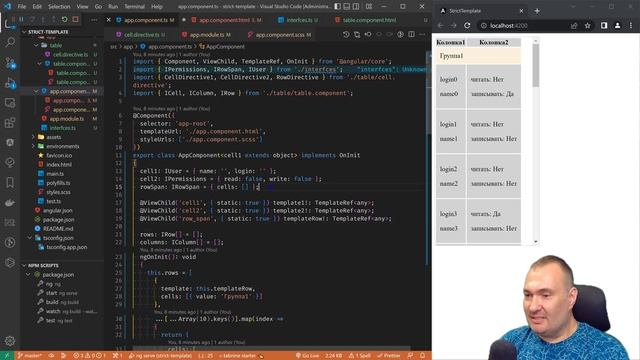640x360 pixels.
Task: Open Chrome side panel icon
Action: pos(604,25)
